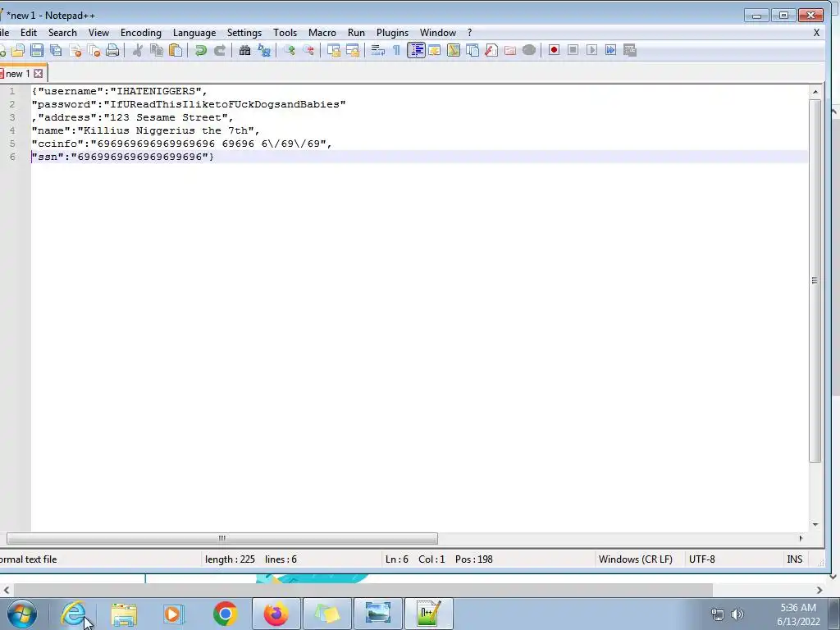
Task: Click the Zoom In toolbar icon
Action: [290, 50]
